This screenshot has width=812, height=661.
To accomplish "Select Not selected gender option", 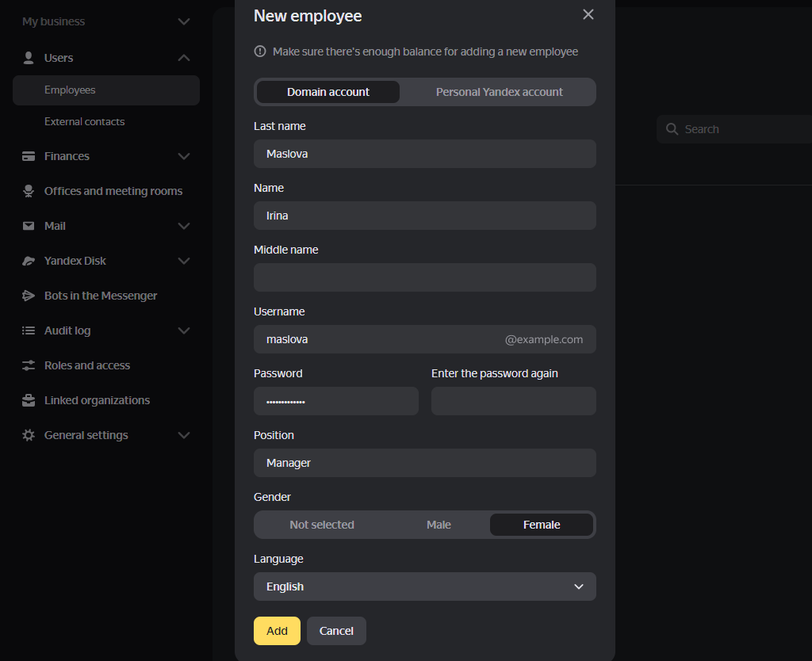I will click(x=321, y=525).
